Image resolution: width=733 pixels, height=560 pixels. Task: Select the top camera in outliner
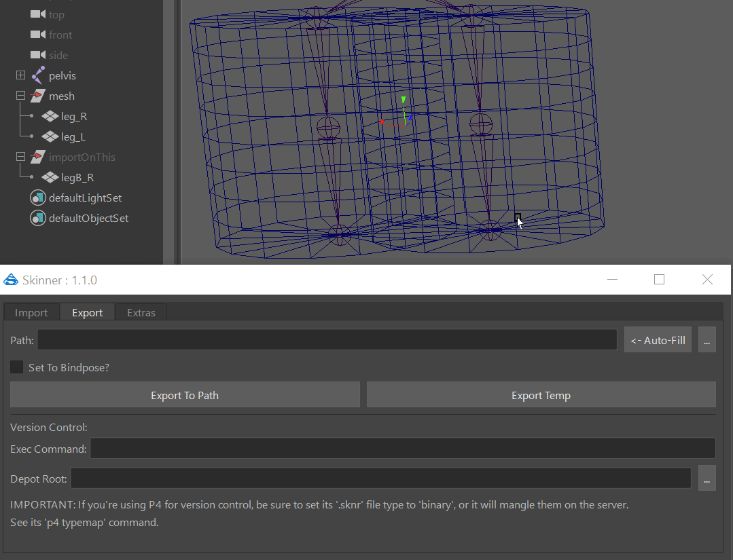(x=56, y=15)
